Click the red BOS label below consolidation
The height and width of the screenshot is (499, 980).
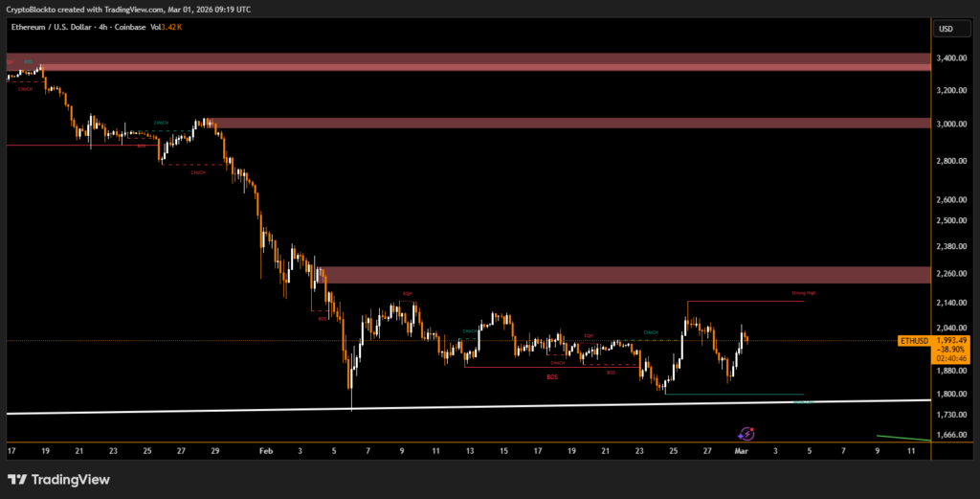(x=552, y=377)
